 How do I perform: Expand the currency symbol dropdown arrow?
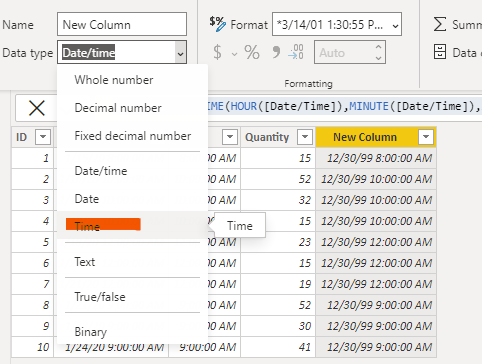pos(234,54)
